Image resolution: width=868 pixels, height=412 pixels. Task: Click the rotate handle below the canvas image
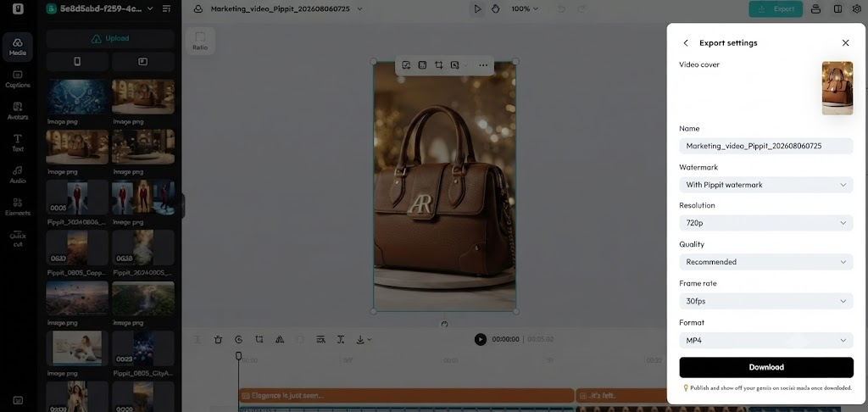(x=444, y=325)
